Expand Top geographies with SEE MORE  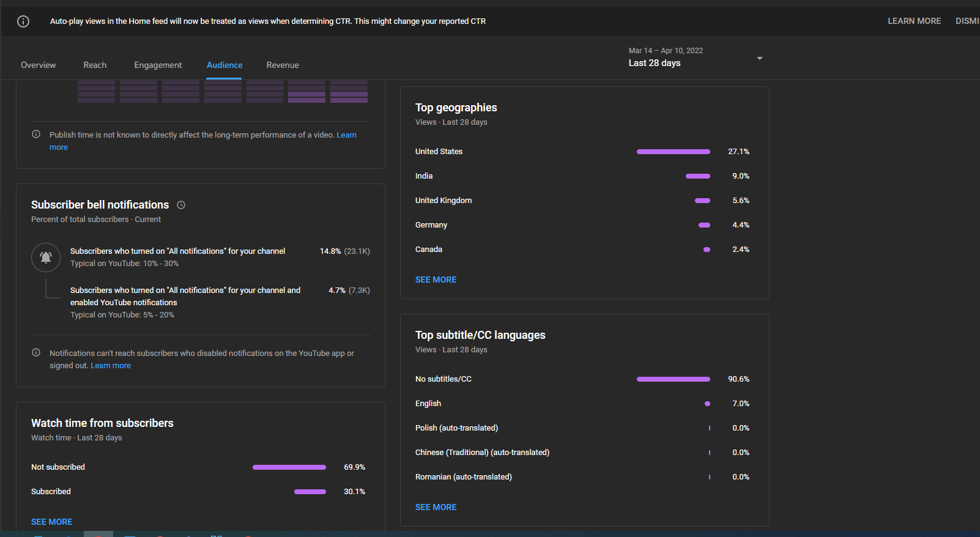(x=436, y=280)
